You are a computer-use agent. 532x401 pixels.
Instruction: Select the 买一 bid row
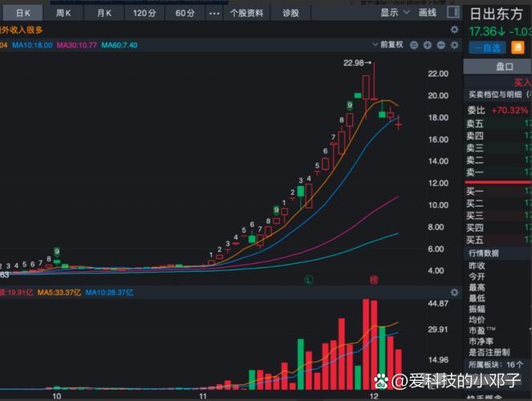(497, 192)
